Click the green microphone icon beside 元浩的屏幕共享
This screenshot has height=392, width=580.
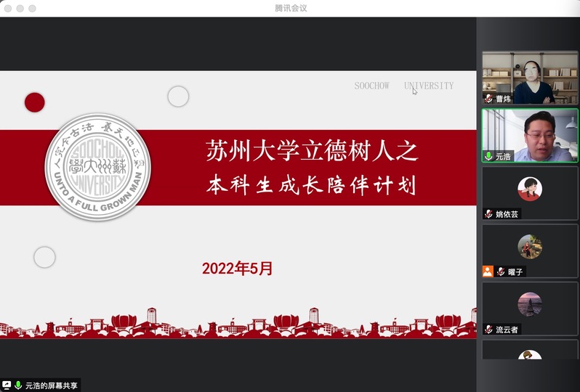click(18, 385)
